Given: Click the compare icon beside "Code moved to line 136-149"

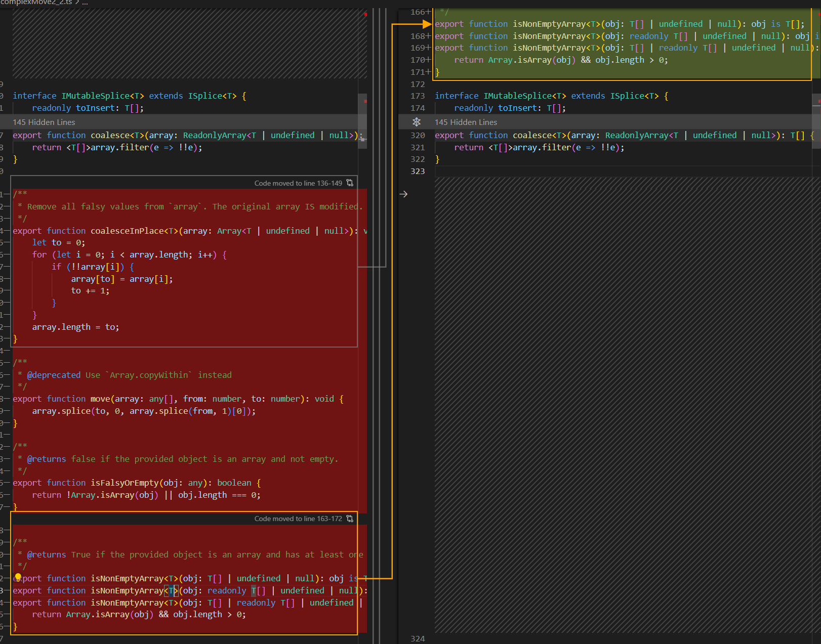Looking at the screenshot, I should coord(350,183).
